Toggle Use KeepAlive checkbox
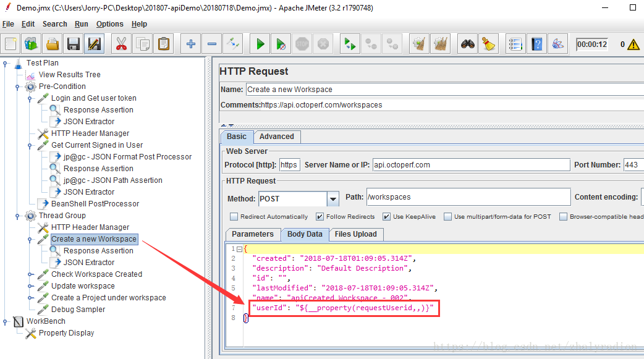The width and height of the screenshot is (644, 359). pyautogui.click(x=386, y=216)
